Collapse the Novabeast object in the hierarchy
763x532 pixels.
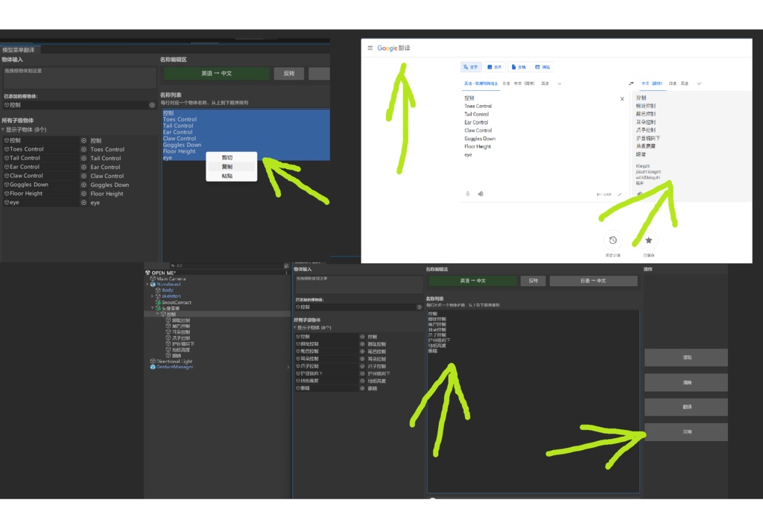click(147, 285)
